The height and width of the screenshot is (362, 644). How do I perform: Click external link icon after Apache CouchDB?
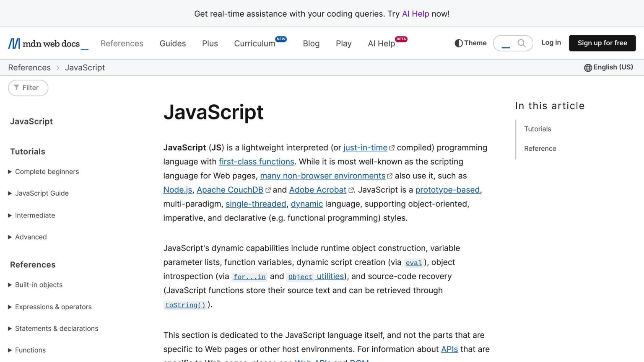click(x=268, y=190)
